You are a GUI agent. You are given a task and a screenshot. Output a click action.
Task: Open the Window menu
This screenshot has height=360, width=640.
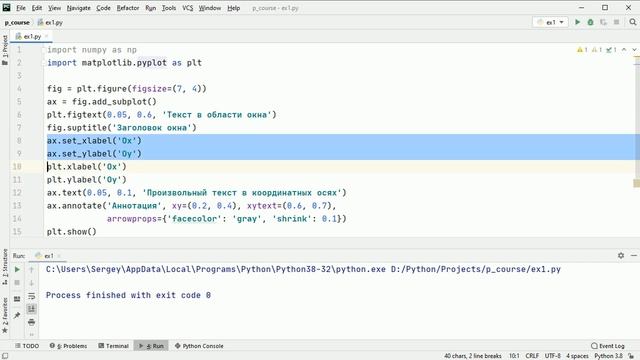209,8
